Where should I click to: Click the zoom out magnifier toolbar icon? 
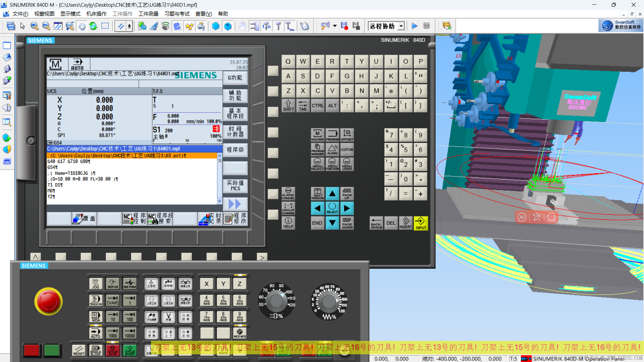(x=46, y=26)
